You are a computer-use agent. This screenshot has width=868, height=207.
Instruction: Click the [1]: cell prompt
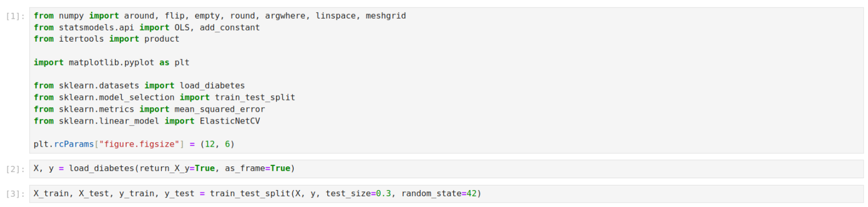click(15, 16)
